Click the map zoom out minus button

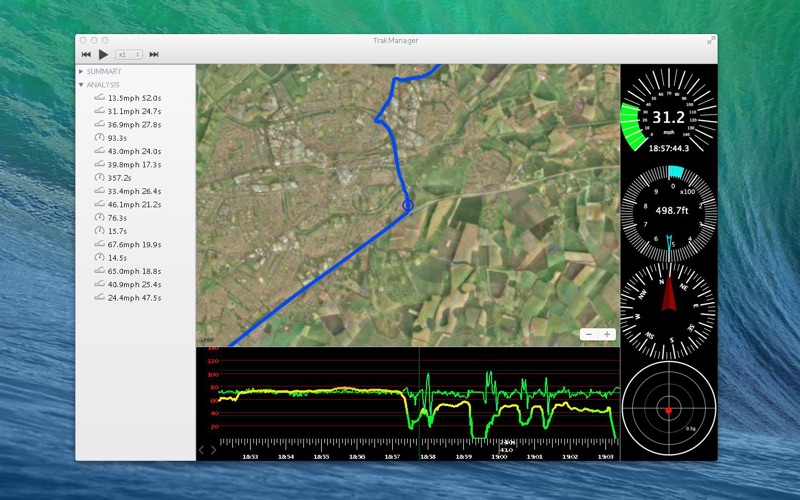[588, 334]
